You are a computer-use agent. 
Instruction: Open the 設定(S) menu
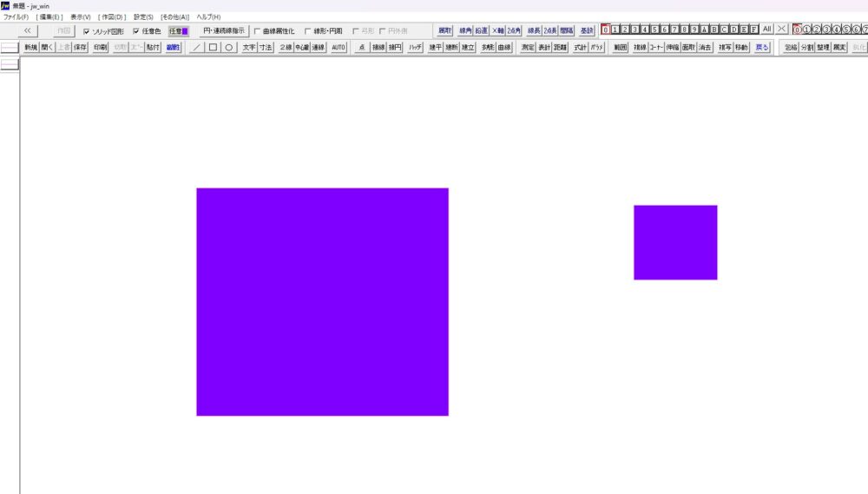tap(143, 17)
